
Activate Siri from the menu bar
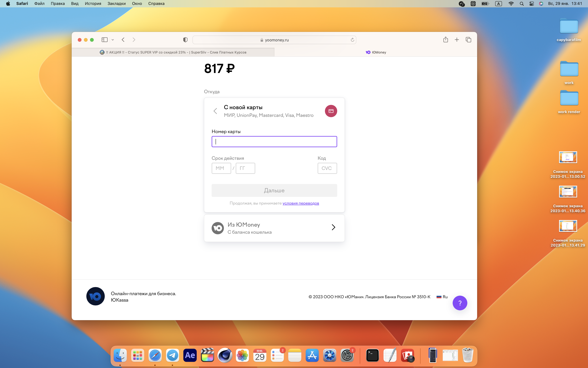541,4
